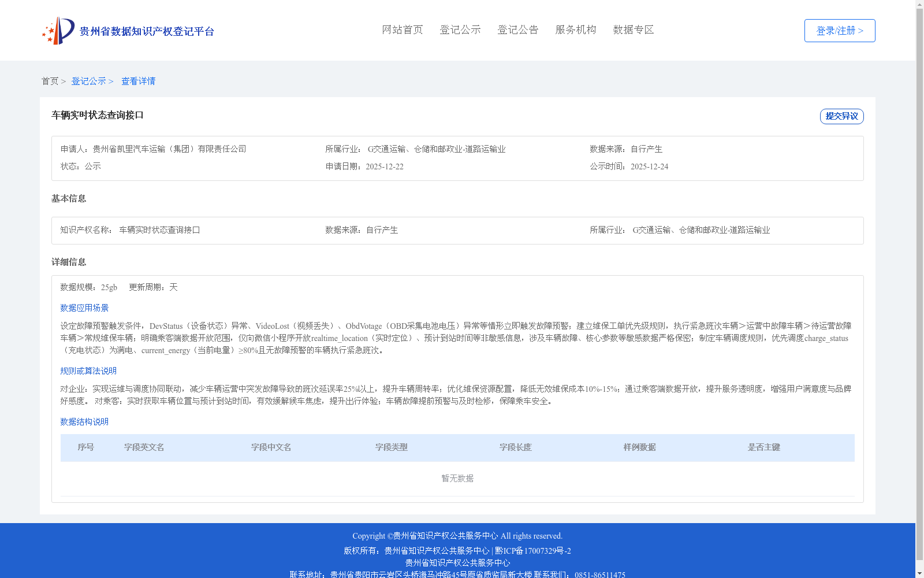The width and height of the screenshot is (924, 578).
Task: Click the 数据应用场景 subsection heading
Action: [x=84, y=308]
